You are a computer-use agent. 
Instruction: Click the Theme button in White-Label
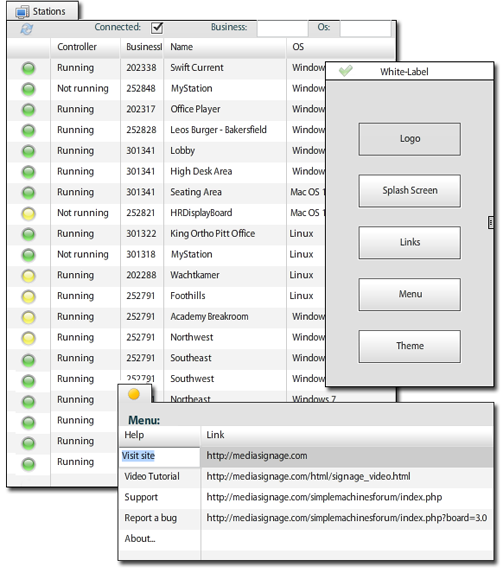[x=410, y=347]
